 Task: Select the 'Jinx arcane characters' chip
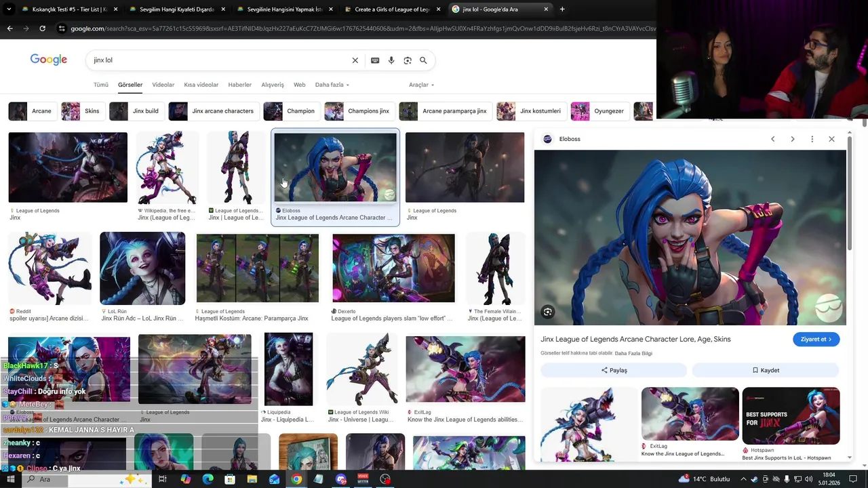click(x=213, y=111)
